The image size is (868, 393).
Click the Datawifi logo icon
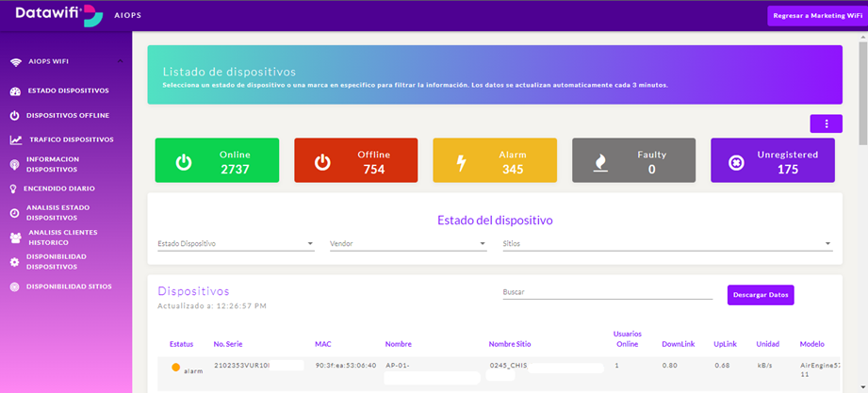coord(93,16)
